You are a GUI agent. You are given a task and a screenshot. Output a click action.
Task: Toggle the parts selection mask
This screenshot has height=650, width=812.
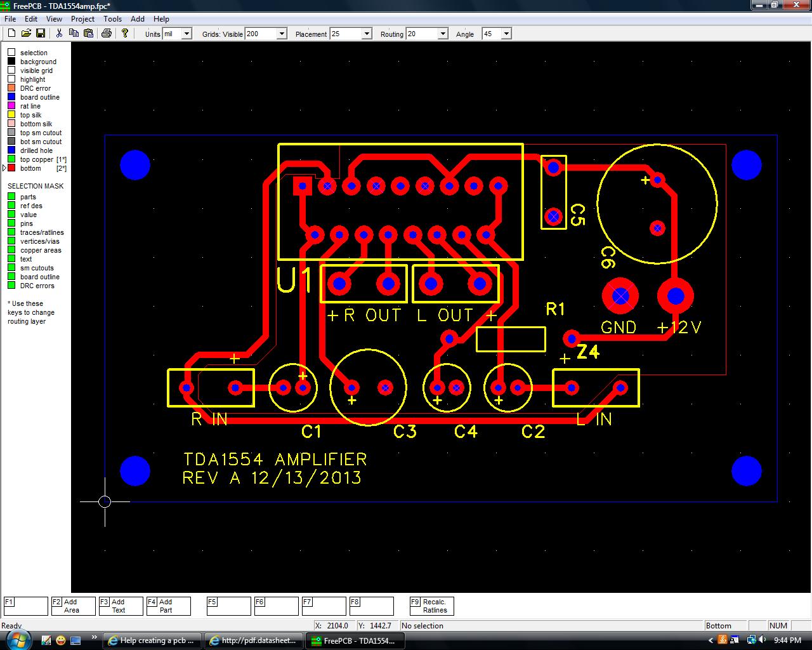pyautogui.click(x=11, y=197)
